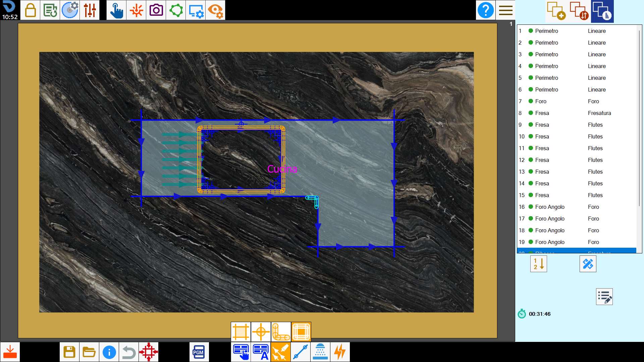Click the lock icon in the top toolbar

click(x=30, y=10)
